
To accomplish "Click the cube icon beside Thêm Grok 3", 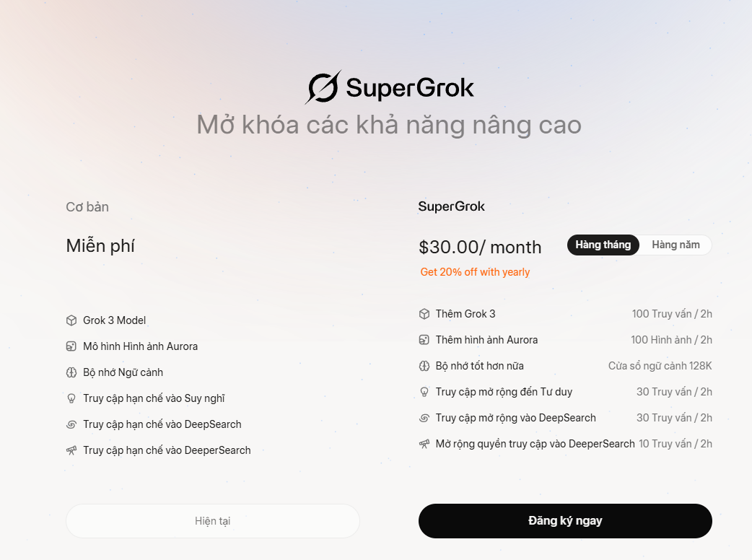I will 424,314.
